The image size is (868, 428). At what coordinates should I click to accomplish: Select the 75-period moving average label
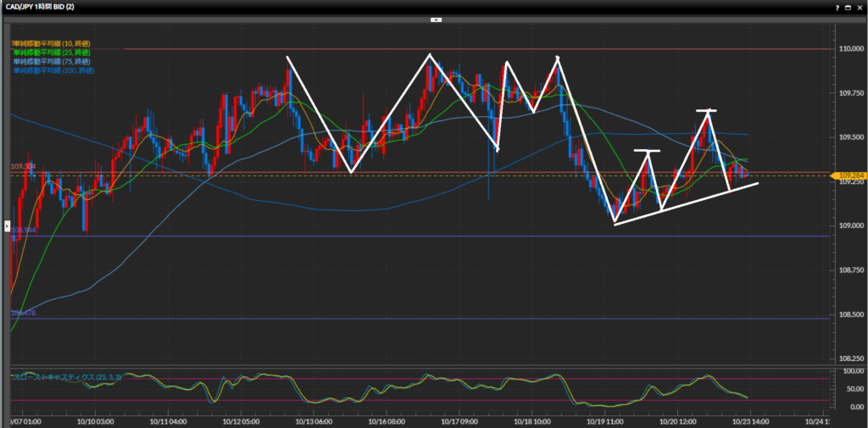pos(52,62)
